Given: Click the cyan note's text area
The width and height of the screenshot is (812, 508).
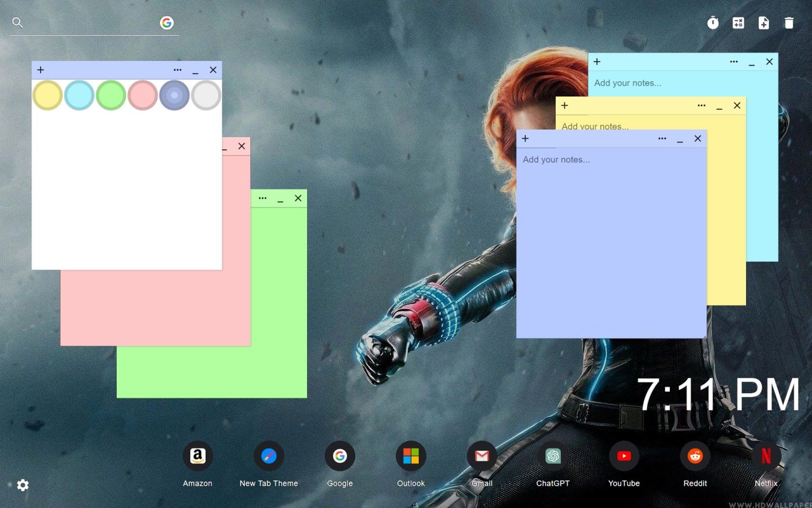Looking at the screenshot, I should [683, 84].
